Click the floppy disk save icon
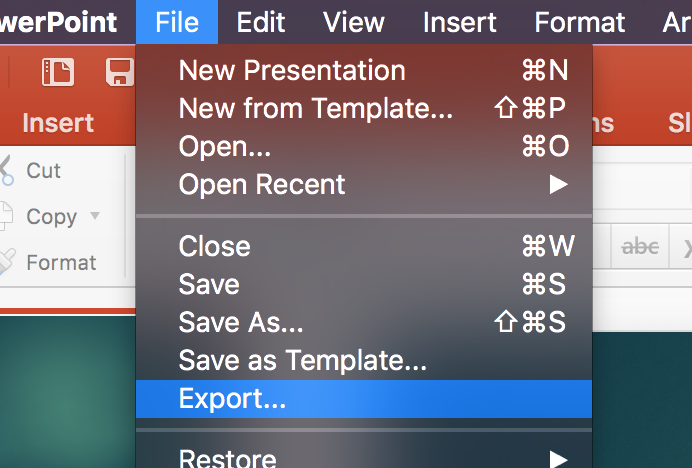 120,72
